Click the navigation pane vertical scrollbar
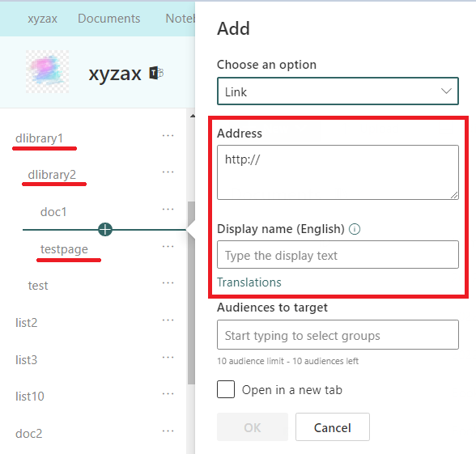Screen dimensions: 476x454 point(191,293)
